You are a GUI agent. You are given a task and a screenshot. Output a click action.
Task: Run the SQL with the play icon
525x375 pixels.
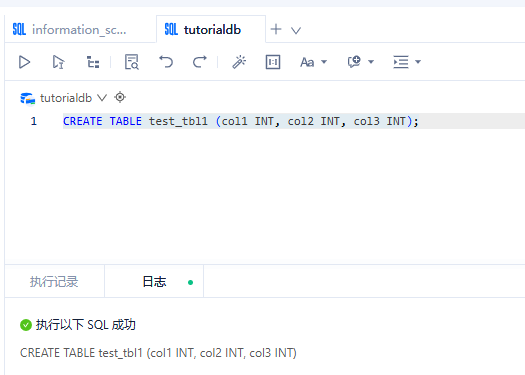tap(24, 62)
